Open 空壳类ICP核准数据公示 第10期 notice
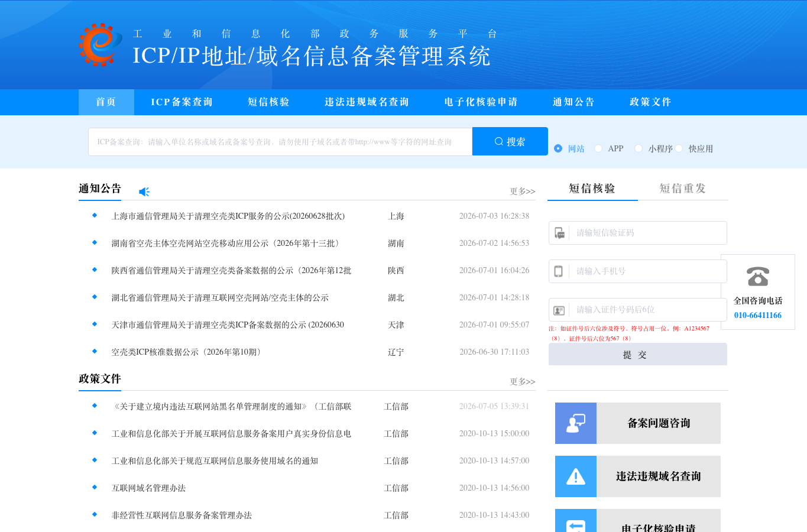This screenshot has height=532, width=807. [x=188, y=352]
